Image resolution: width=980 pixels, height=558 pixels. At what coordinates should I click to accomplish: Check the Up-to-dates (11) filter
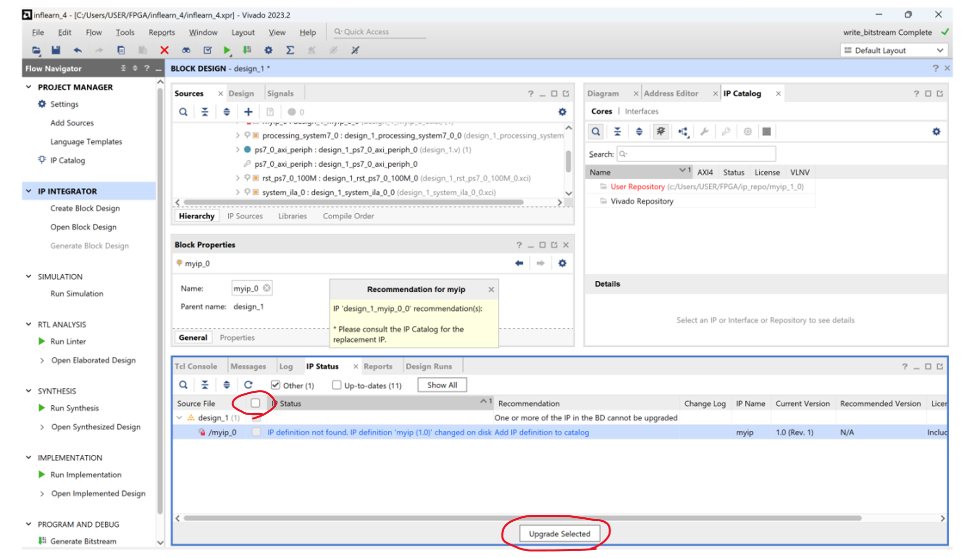pos(337,385)
